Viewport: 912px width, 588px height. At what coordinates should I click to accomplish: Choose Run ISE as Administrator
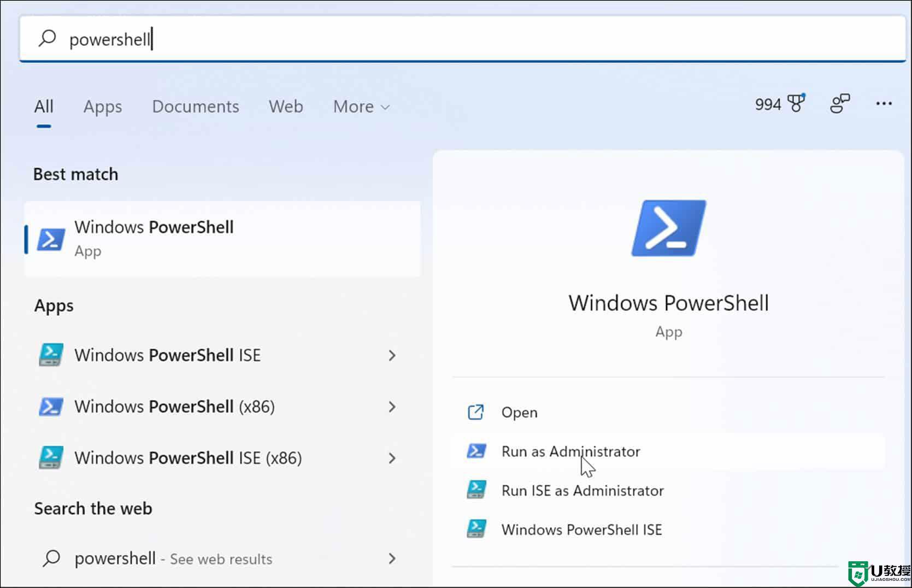pos(668,490)
